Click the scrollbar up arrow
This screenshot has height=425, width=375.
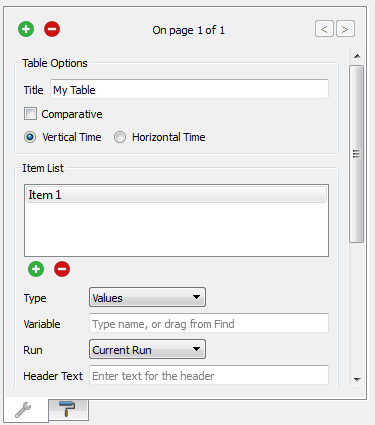click(x=357, y=56)
